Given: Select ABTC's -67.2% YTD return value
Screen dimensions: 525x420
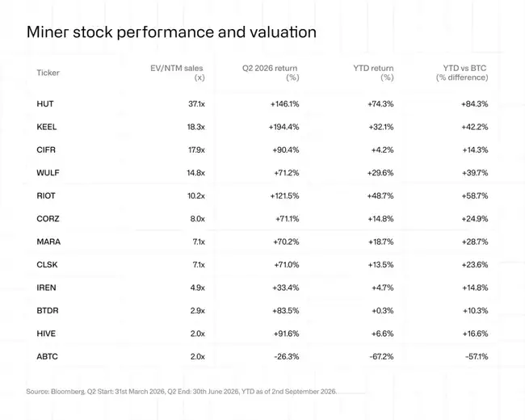Looking at the screenshot, I should [382, 356].
